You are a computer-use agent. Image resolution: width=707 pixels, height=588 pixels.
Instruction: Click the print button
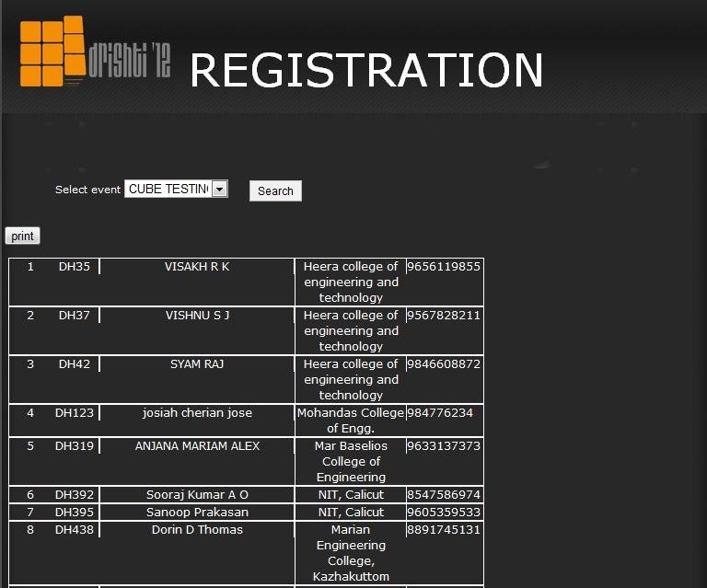[22, 236]
